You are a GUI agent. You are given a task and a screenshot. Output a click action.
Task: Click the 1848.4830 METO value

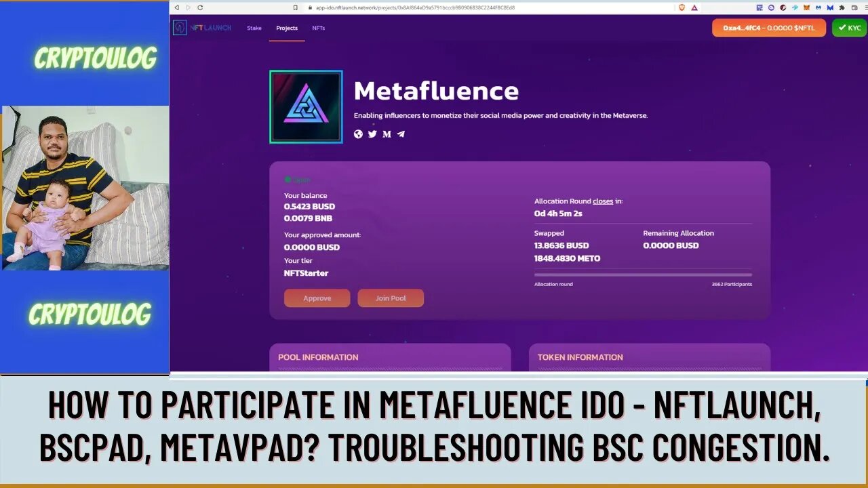(x=567, y=258)
